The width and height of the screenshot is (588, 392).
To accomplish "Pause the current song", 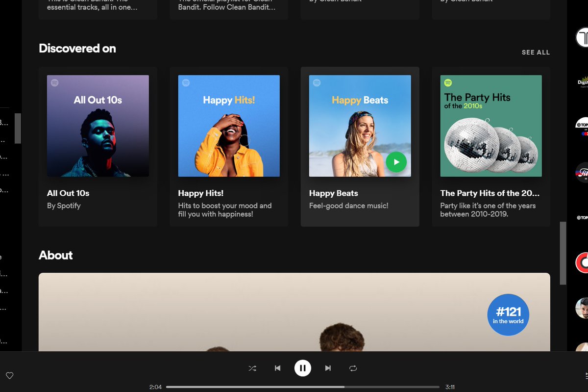I will tap(303, 368).
